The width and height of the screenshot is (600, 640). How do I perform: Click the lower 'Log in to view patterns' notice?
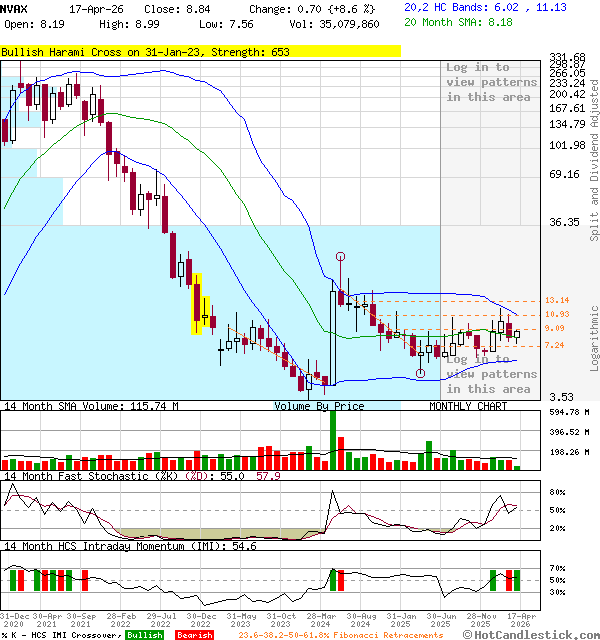(x=489, y=374)
